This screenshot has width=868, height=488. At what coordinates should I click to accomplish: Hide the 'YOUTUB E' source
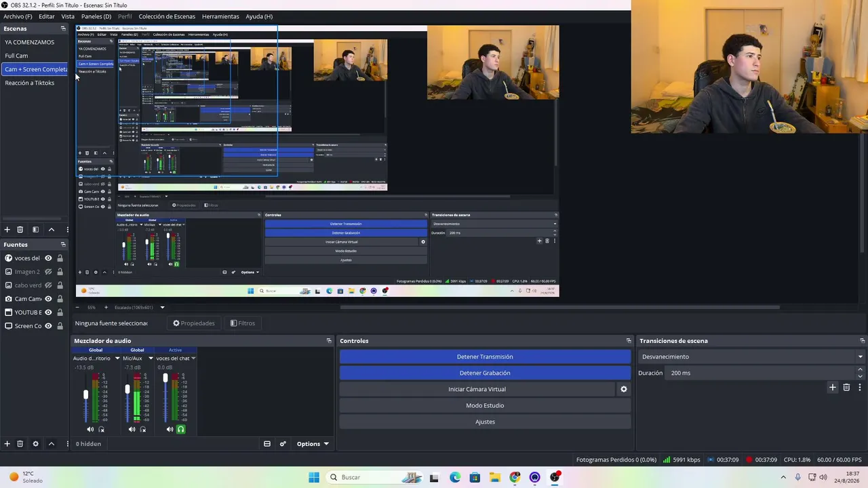click(48, 312)
